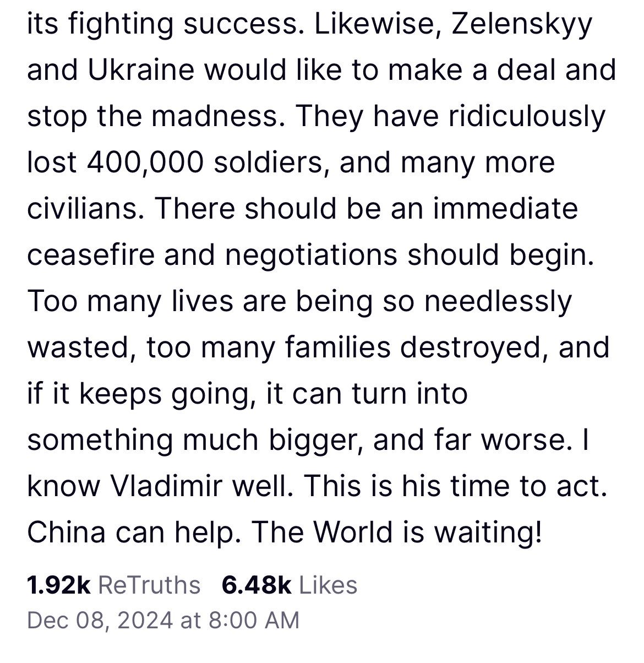Click the word "something" in the post
Screen dimensions: 644x663
(x=96, y=441)
